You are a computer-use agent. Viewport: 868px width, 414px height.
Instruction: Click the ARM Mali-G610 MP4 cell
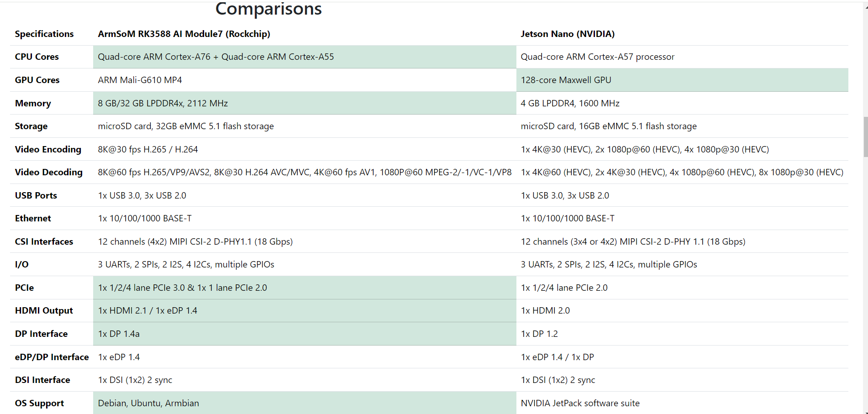[140, 80]
